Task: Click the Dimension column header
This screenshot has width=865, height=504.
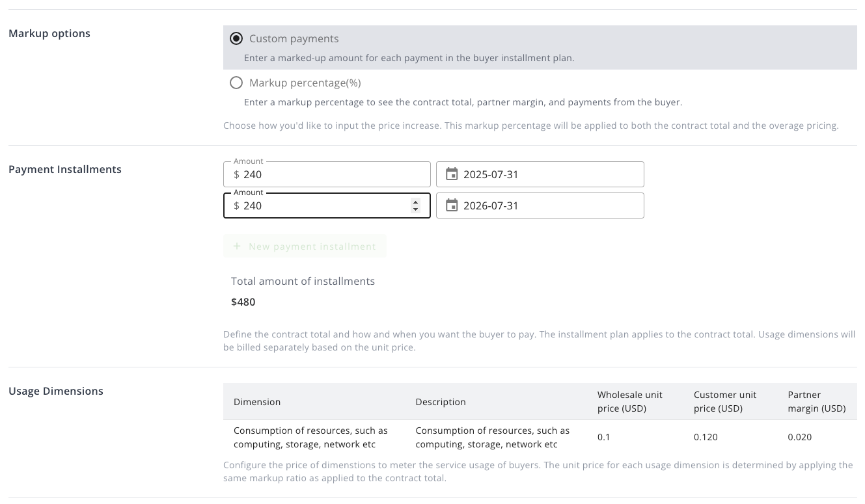Action: (257, 402)
